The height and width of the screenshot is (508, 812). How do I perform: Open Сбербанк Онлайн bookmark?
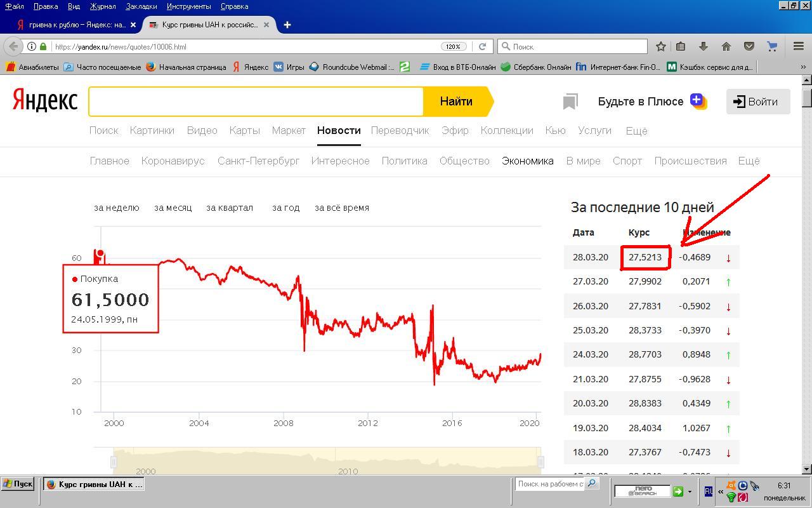pos(535,67)
